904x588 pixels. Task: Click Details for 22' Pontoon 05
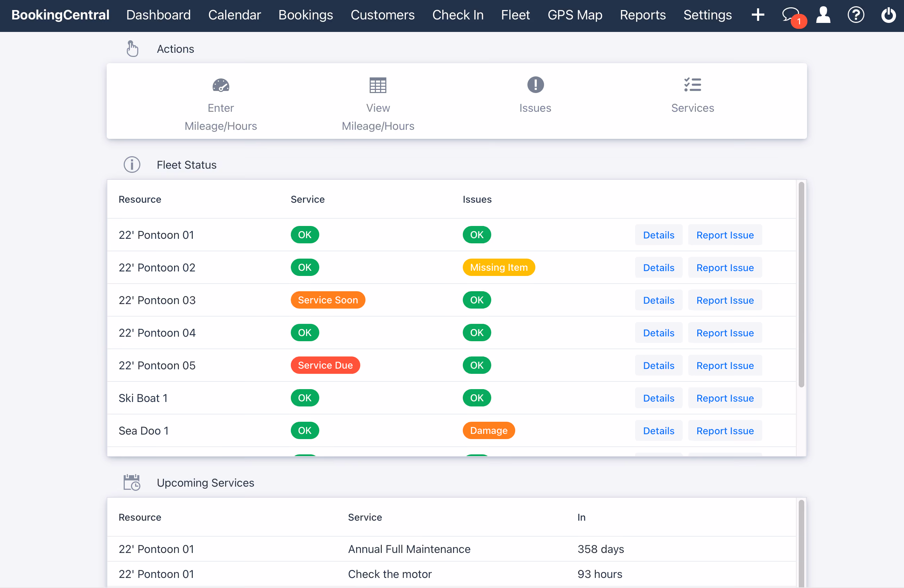[x=658, y=365]
